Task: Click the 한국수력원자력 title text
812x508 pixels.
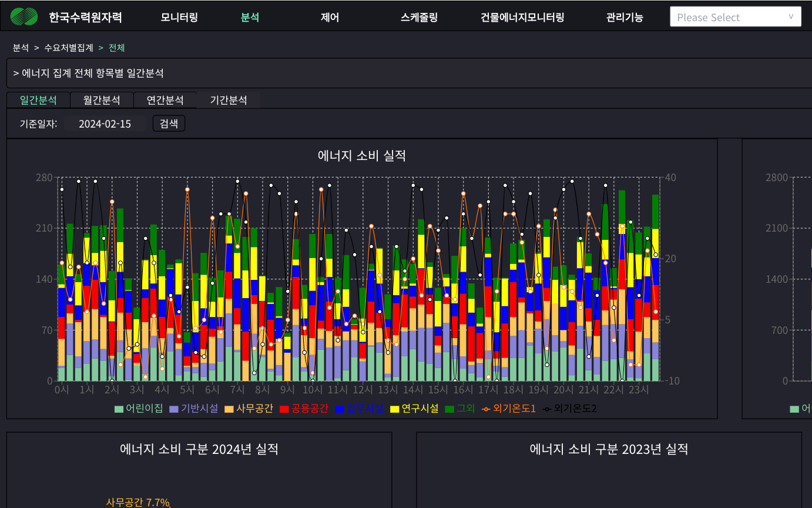Action: 85,17
